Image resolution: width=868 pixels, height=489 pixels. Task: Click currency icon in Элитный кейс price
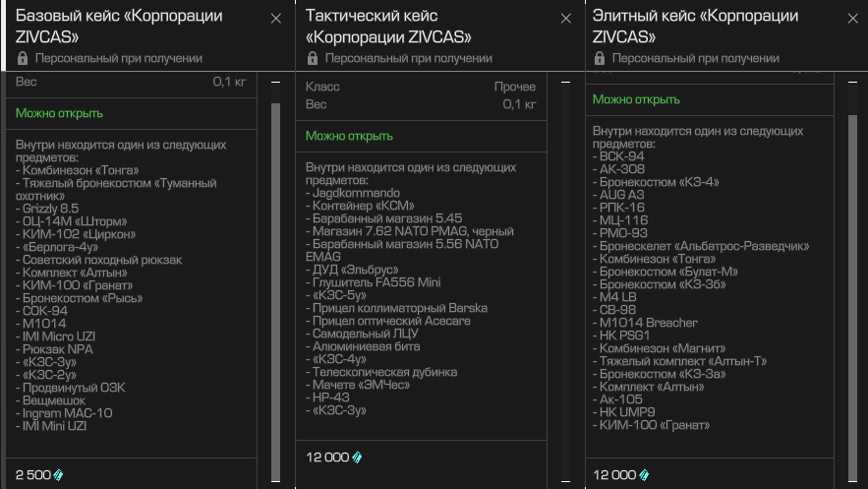(644, 475)
